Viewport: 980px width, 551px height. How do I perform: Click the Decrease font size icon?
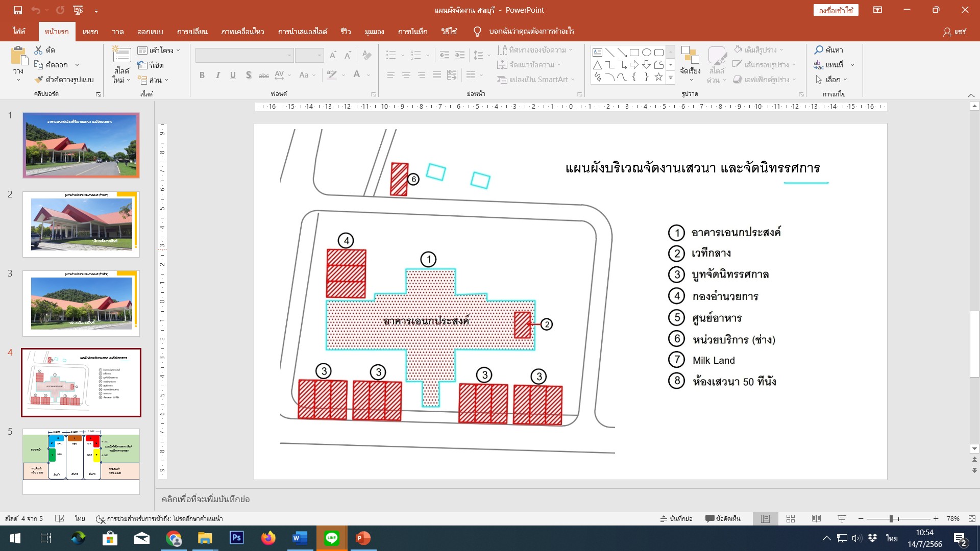(x=348, y=55)
